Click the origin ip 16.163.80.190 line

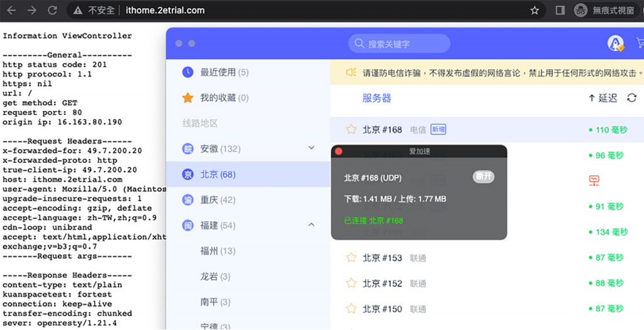point(62,122)
